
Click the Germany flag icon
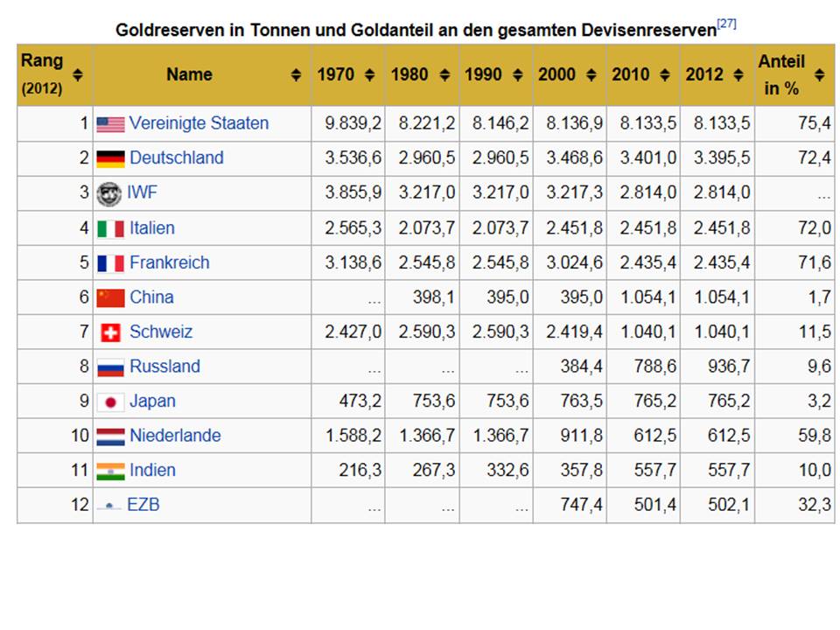[x=109, y=158]
